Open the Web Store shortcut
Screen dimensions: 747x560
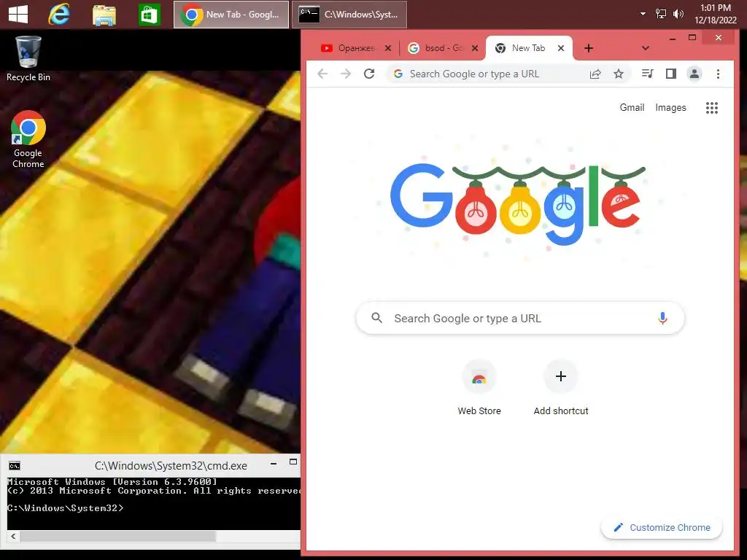[479, 389]
